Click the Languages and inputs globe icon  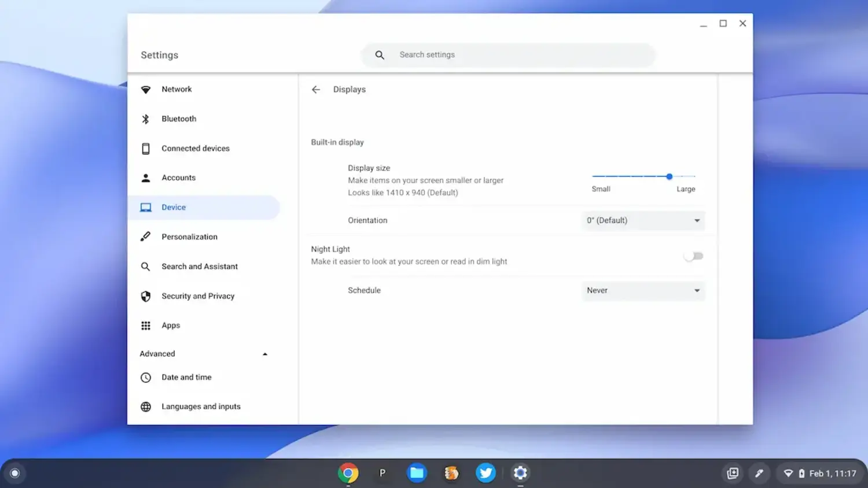click(x=146, y=407)
